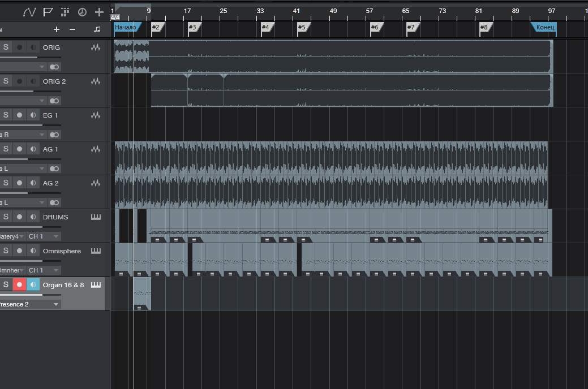The width and height of the screenshot is (588, 389).
Task: Add a track with the plus icon
Action: pyautogui.click(x=99, y=12)
